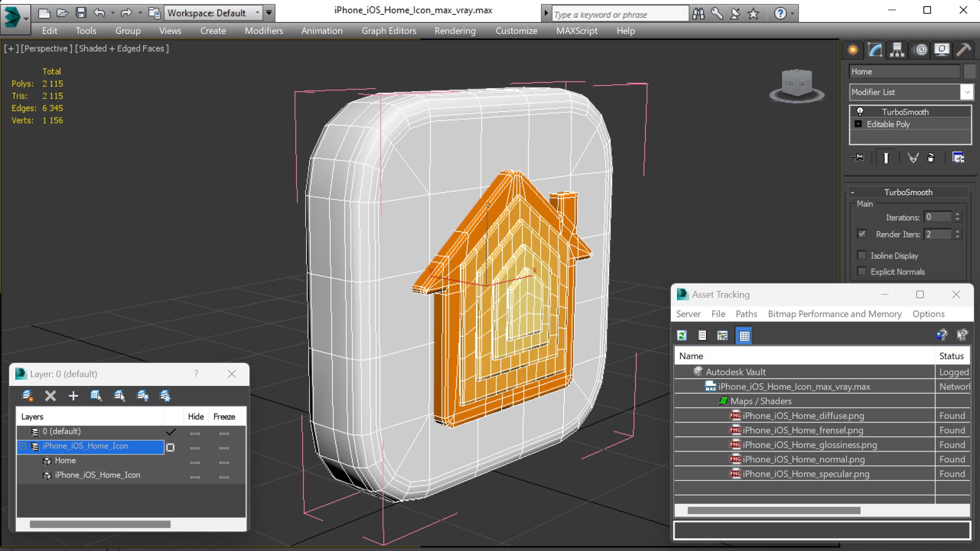The image size is (980, 551).
Task: Click the Undo arrow icon
Action: click(x=99, y=13)
